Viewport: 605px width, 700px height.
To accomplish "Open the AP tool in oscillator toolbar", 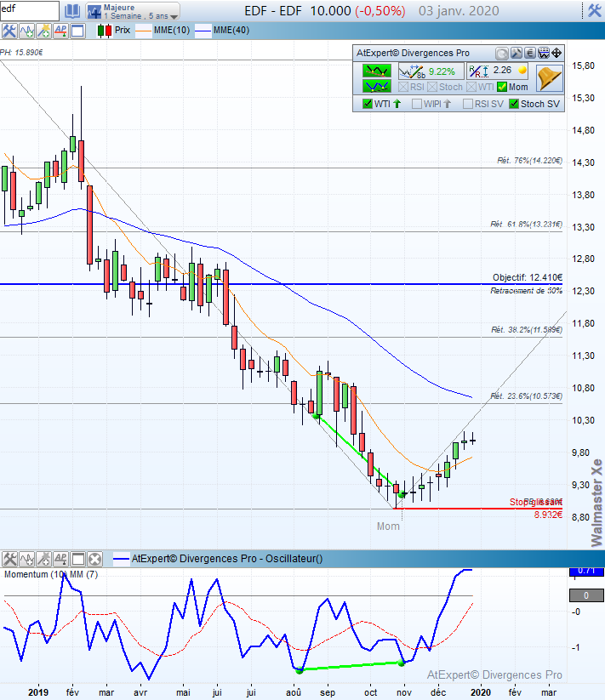I will pyautogui.click(x=60, y=559).
